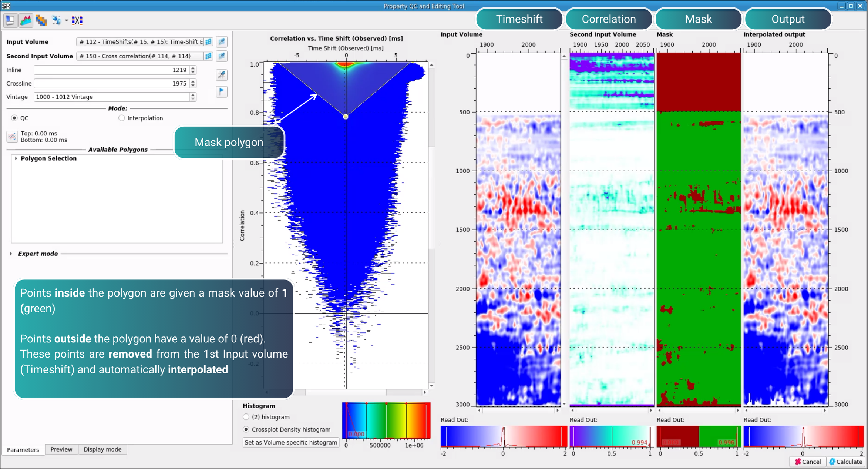Choose the (2) histogram radio option
Viewport: 868px width, 469px height.
coord(246,417)
